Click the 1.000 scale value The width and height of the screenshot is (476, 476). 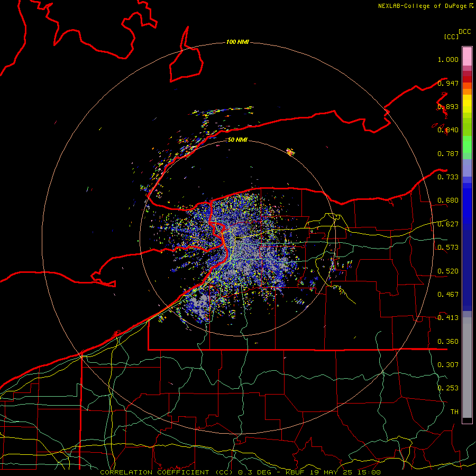pos(448,59)
